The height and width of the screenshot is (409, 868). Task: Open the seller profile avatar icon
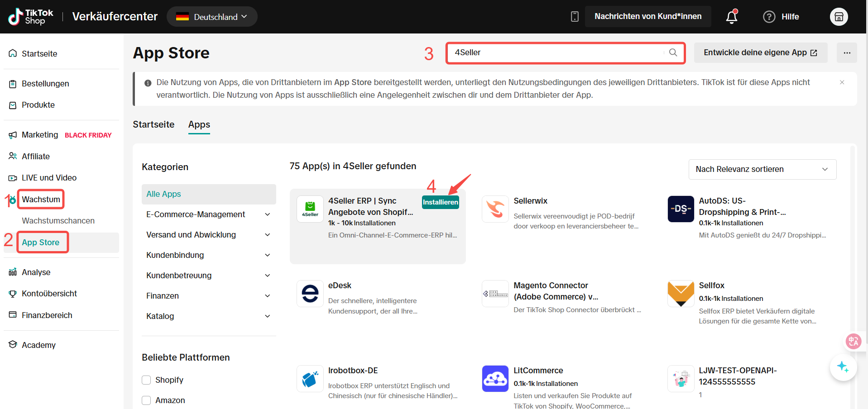(838, 17)
